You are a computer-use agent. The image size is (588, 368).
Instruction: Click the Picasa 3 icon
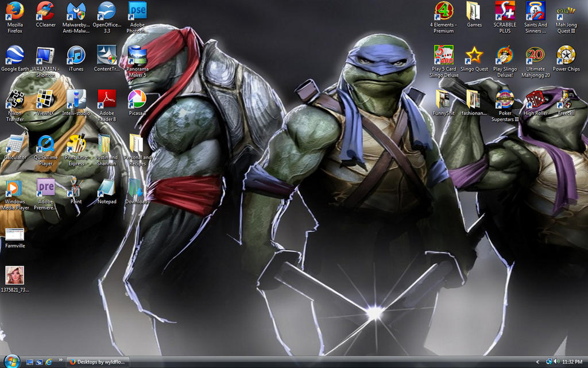pos(137,99)
